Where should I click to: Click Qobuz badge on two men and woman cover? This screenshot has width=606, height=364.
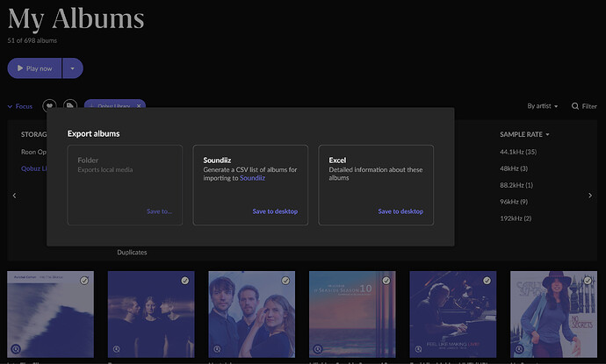tap(217, 349)
